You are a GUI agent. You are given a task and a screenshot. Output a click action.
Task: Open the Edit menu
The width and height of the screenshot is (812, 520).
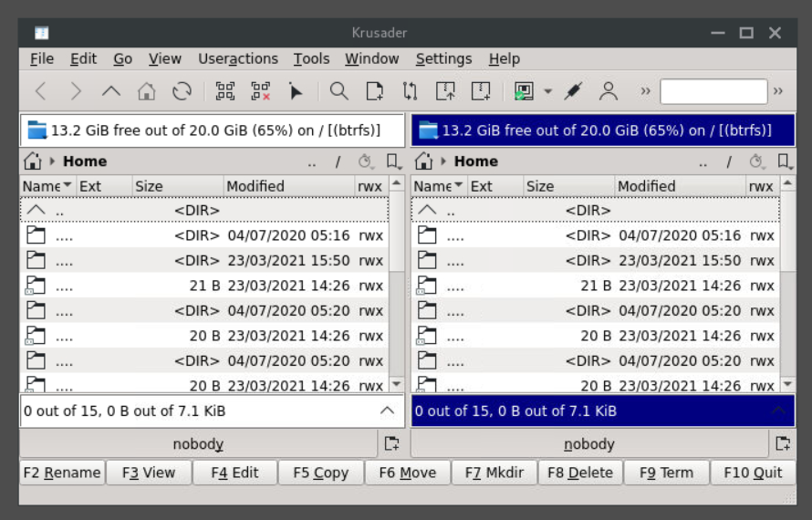[83, 59]
